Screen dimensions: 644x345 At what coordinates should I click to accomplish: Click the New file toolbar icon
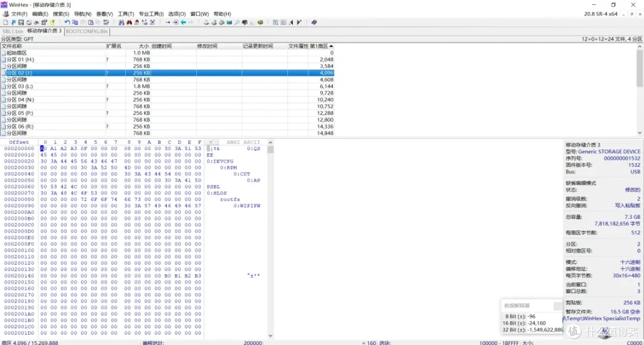(x=5, y=23)
